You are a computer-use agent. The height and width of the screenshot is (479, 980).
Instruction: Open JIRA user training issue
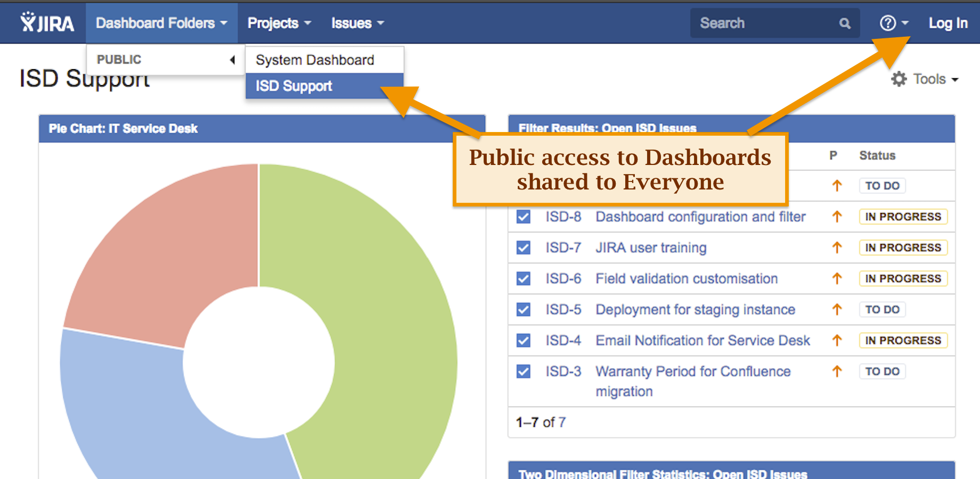651,247
